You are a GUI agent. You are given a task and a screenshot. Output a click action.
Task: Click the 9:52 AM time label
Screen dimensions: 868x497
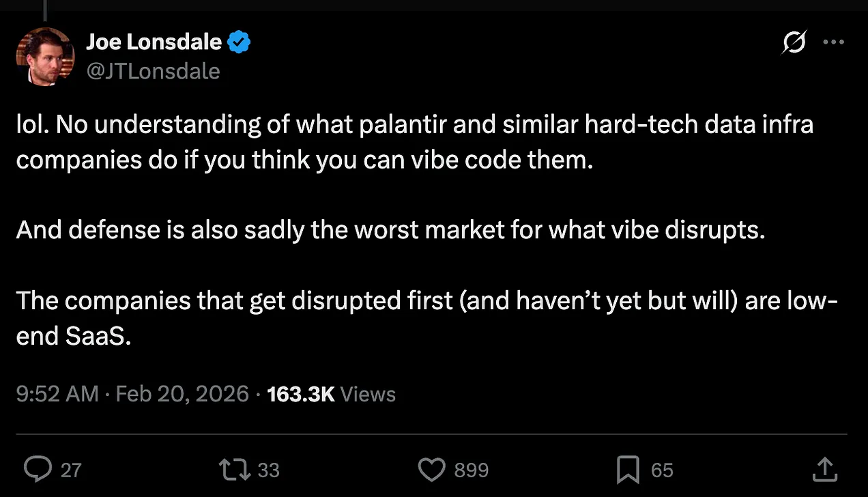pos(57,394)
